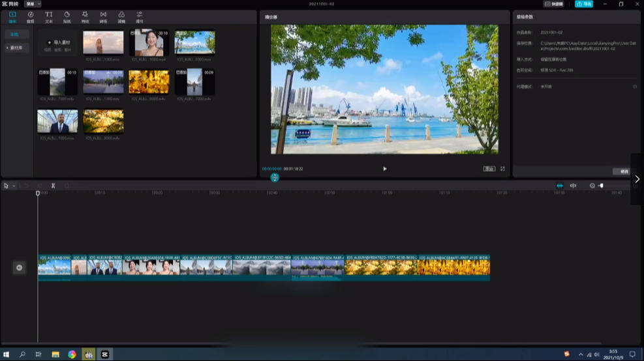Select the split clip tool in timeline toolbar
644x361 pixels.
click(54, 186)
